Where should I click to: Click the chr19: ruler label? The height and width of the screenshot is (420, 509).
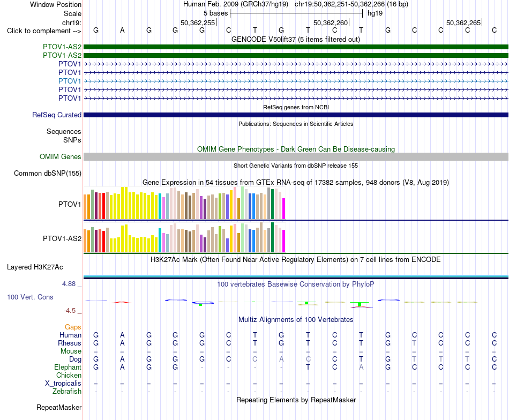[x=71, y=22]
